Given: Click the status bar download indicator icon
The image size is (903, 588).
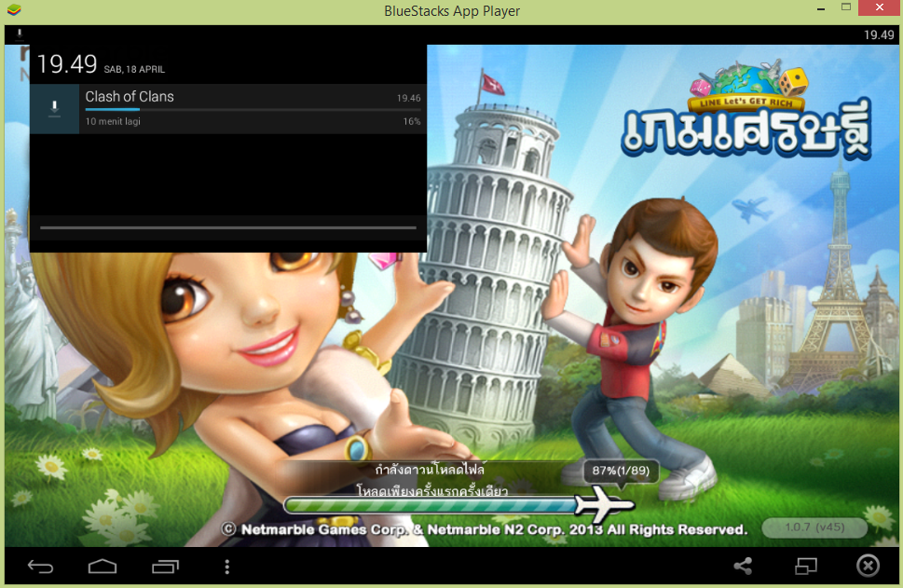Looking at the screenshot, I should coord(19,34).
